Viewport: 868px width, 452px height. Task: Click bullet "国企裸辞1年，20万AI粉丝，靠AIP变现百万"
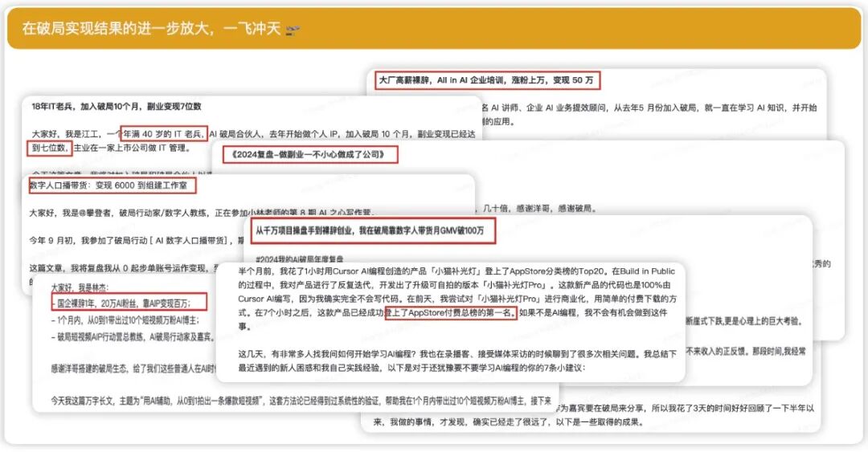tap(121, 303)
